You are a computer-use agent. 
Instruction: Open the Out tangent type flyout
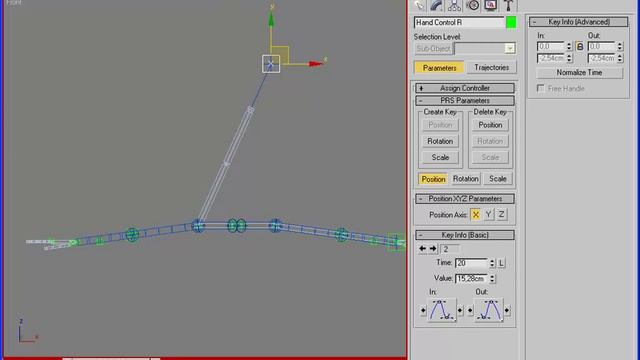[x=489, y=311]
